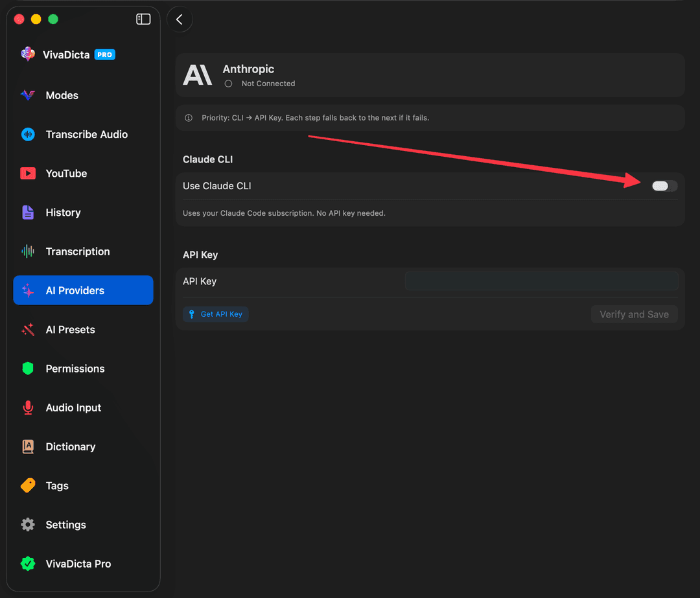Go to Tags in sidebar
700x598 pixels.
click(x=83, y=485)
